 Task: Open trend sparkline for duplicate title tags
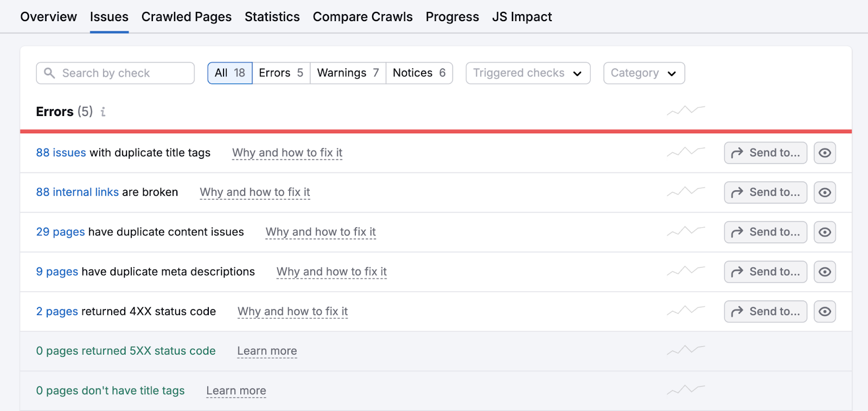pyautogui.click(x=686, y=152)
